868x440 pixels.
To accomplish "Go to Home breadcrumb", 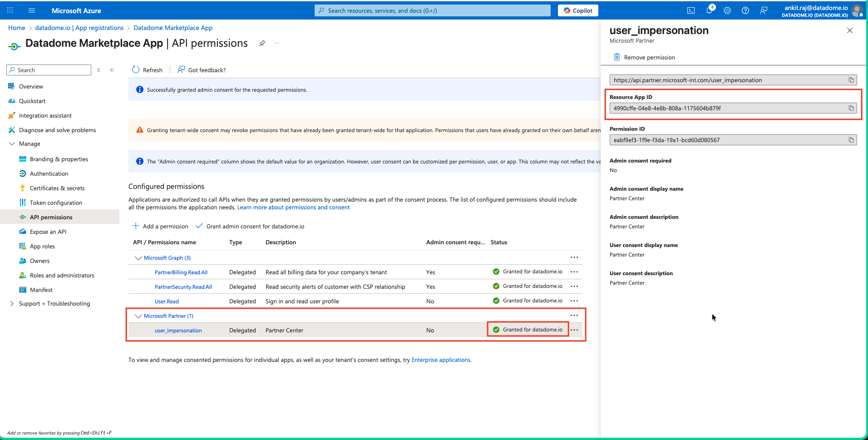I will (x=17, y=28).
